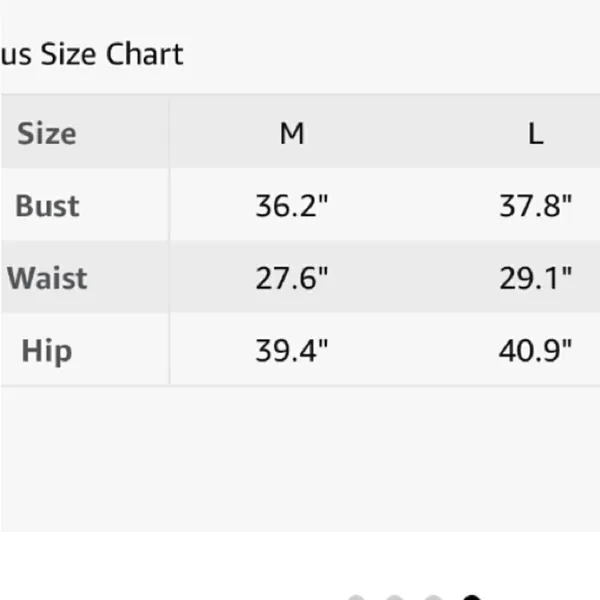Screen dimensions: 600x600
Task: Click the 29.1" waist measurement
Action: click(x=536, y=278)
